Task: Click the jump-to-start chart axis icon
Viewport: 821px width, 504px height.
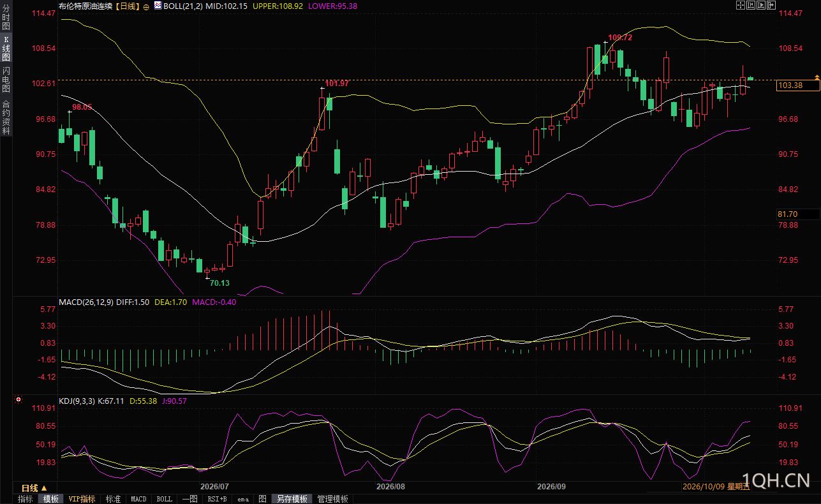Action: click(x=751, y=5)
